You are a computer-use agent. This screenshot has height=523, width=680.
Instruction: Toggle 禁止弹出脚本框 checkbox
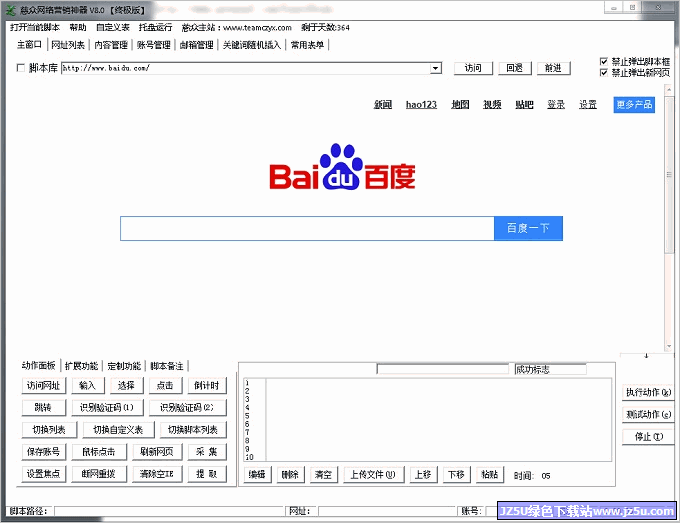(603, 61)
